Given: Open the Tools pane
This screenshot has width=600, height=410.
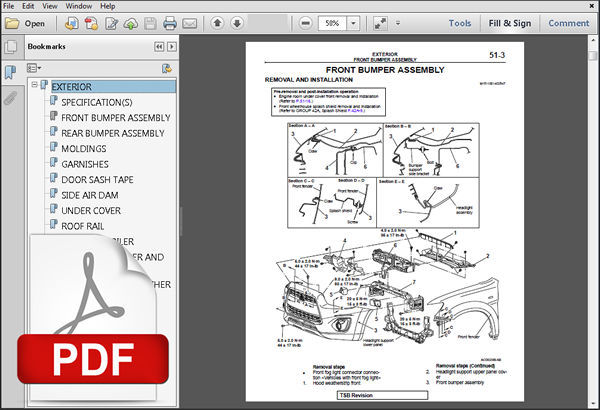Looking at the screenshot, I should pyautogui.click(x=459, y=23).
